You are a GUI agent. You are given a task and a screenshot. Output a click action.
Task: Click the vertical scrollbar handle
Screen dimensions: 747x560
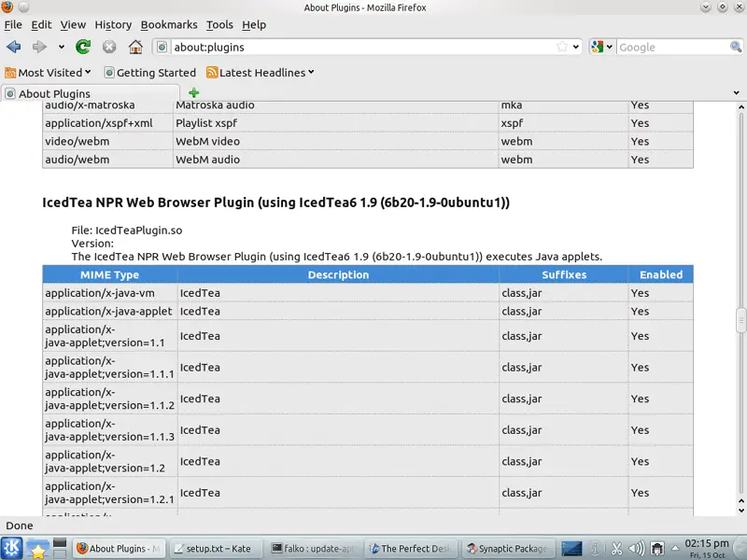(x=740, y=320)
